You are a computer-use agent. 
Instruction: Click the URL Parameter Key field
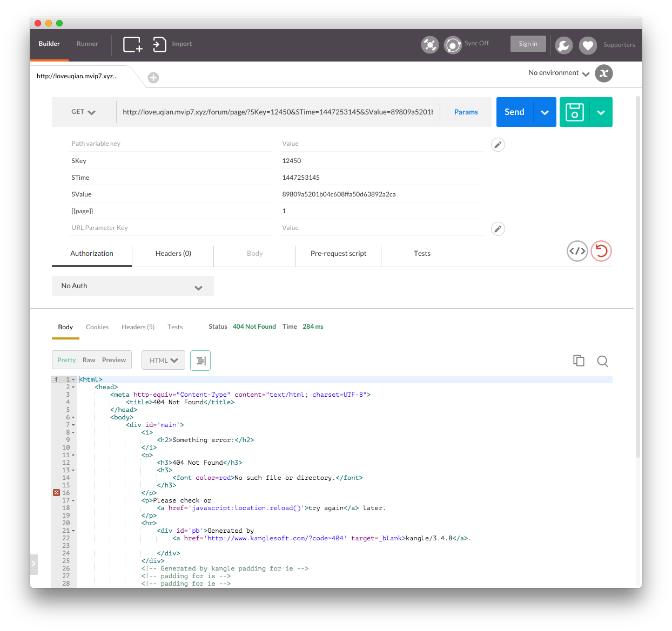tap(172, 228)
